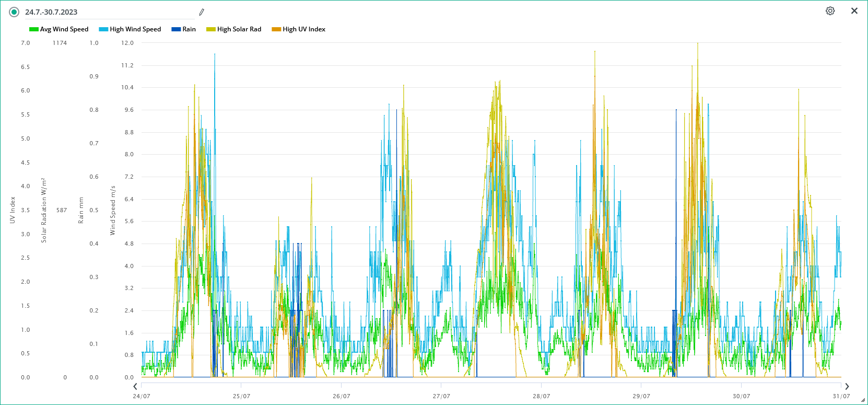Select the radio button beside the date range

point(14,12)
